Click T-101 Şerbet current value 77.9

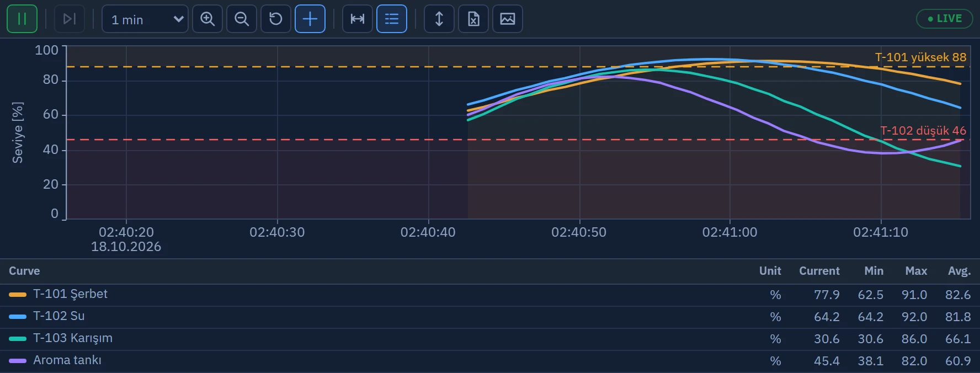coord(827,295)
